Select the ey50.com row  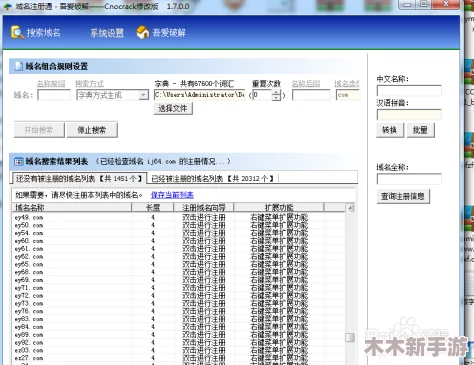click(179, 225)
